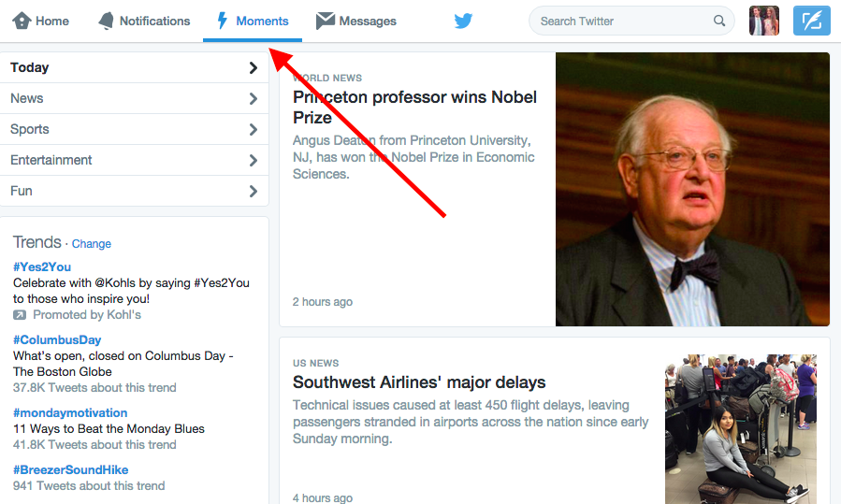Open the Southwest Airlines' major delays headline

(419, 382)
